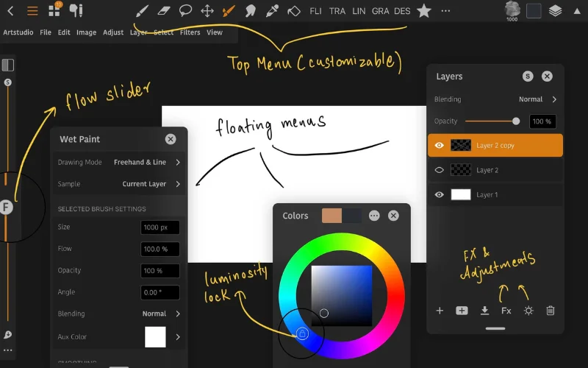
Task: Open the brush preview labeled 1000
Action: coord(512,11)
